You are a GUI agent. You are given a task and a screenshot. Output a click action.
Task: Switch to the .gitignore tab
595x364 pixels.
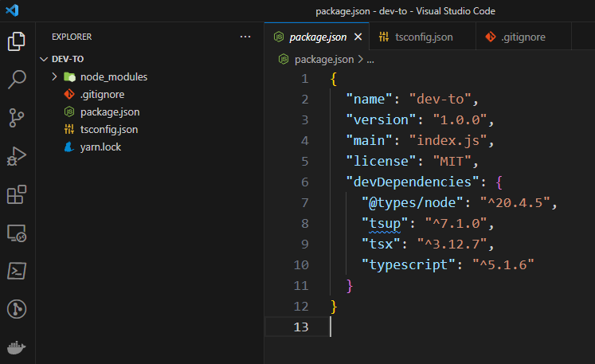coord(523,37)
